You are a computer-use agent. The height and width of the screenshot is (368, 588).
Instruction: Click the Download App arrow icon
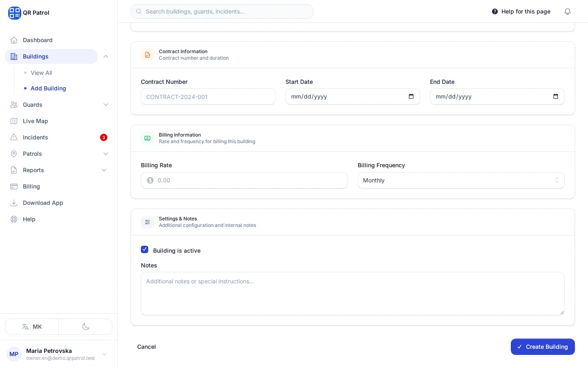pos(14,203)
